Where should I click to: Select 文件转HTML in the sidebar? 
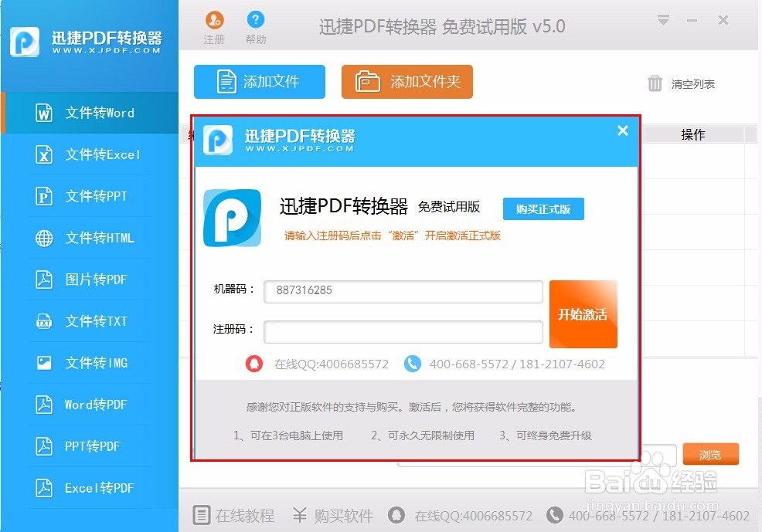click(90, 238)
